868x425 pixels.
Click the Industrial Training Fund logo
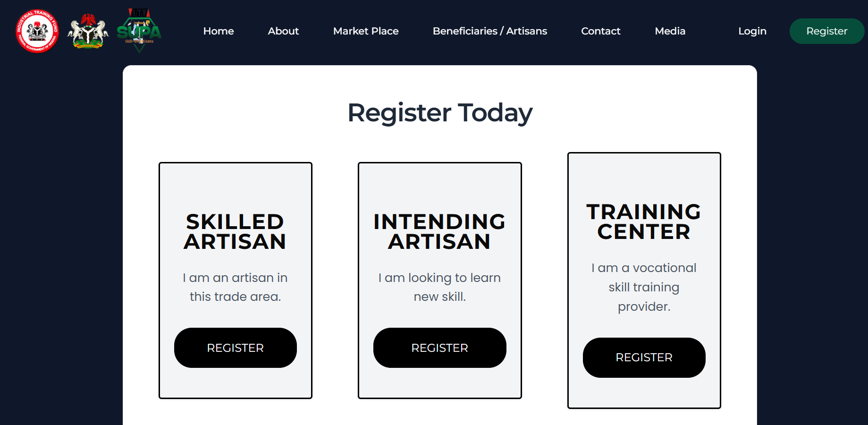pos(37,31)
